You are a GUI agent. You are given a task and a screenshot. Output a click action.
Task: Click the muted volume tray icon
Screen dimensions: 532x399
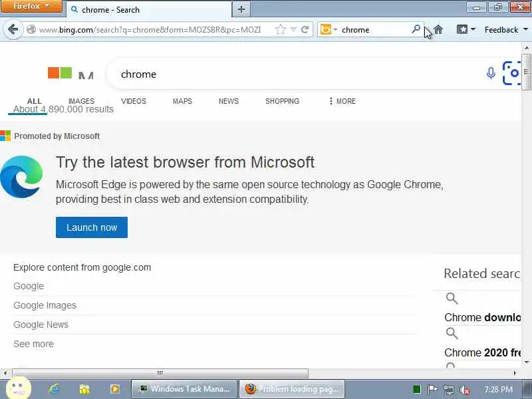click(x=464, y=390)
